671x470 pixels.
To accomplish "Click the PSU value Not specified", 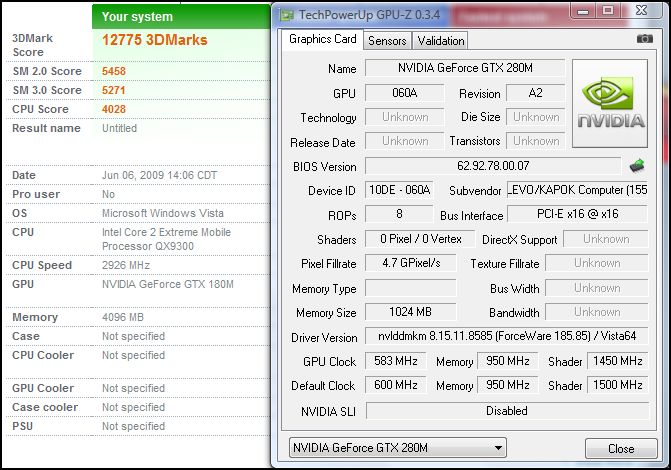I will [x=134, y=426].
